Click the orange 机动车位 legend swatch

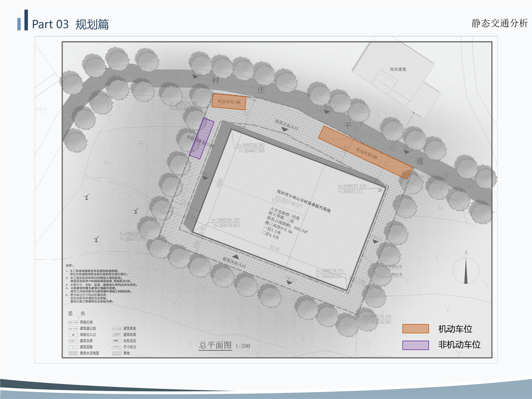click(416, 329)
